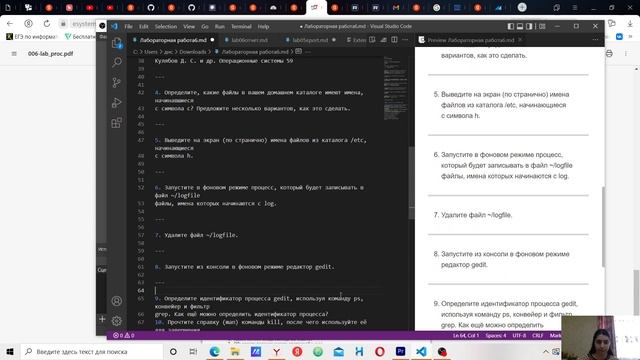Open Opera browser from taskbar
The height and width of the screenshot is (360, 640).
pos(380,351)
